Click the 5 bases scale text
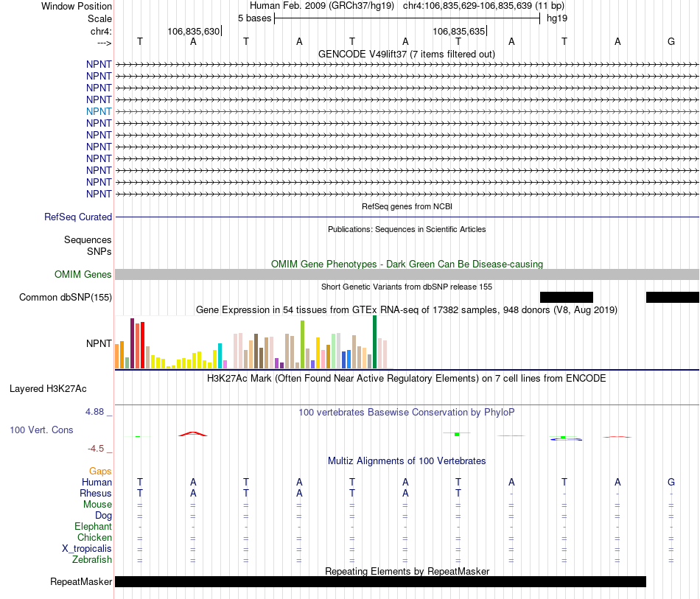700x599 pixels. pyautogui.click(x=254, y=18)
